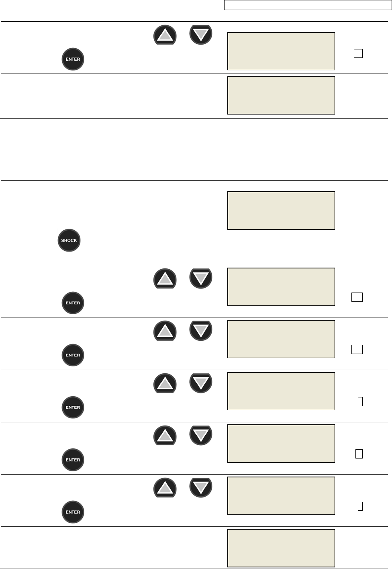Tick checkbox in row just below SHOCK
Screen dimensions: 392x569
click(357, 297)
